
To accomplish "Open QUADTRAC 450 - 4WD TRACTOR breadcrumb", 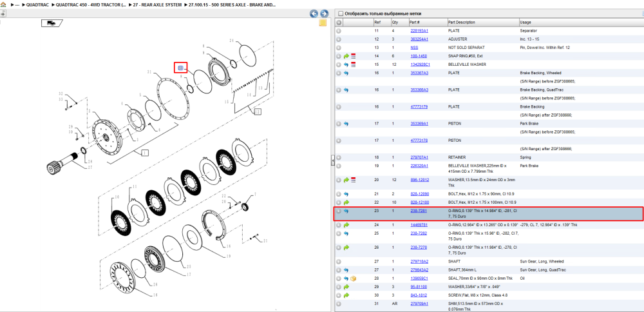I will click(91, 5).
